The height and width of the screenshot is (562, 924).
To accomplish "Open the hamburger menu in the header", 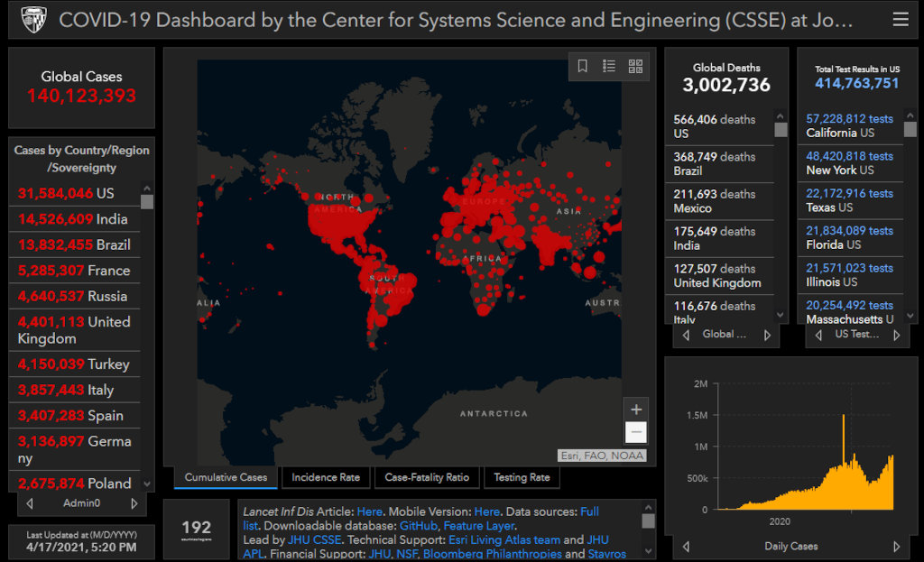I will 900,20.
